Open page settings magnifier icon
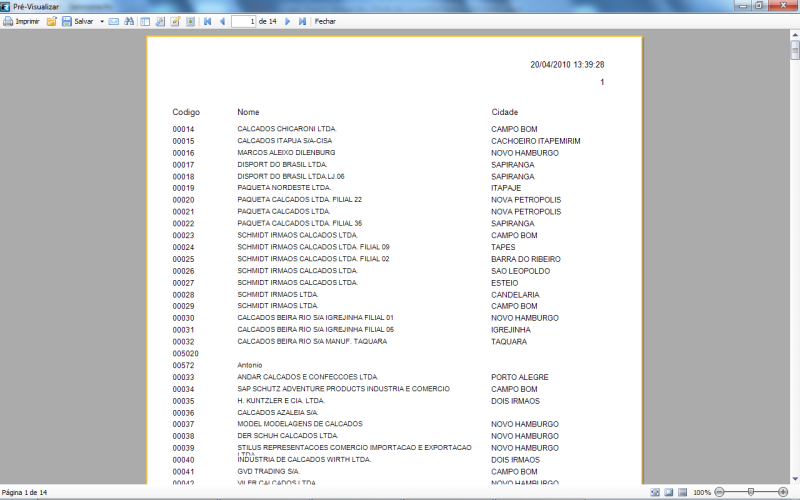This screenshot has width=800, height=500. (x=160, y=21)
